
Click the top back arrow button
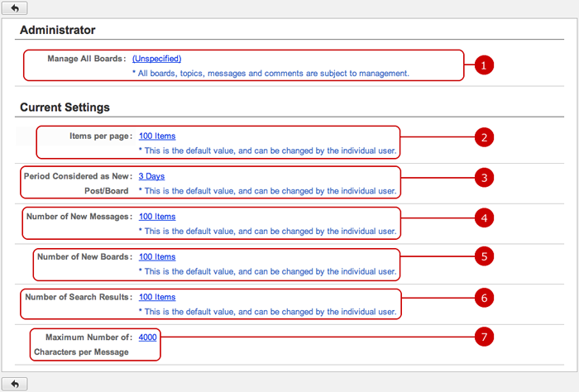tap(14, 7)
